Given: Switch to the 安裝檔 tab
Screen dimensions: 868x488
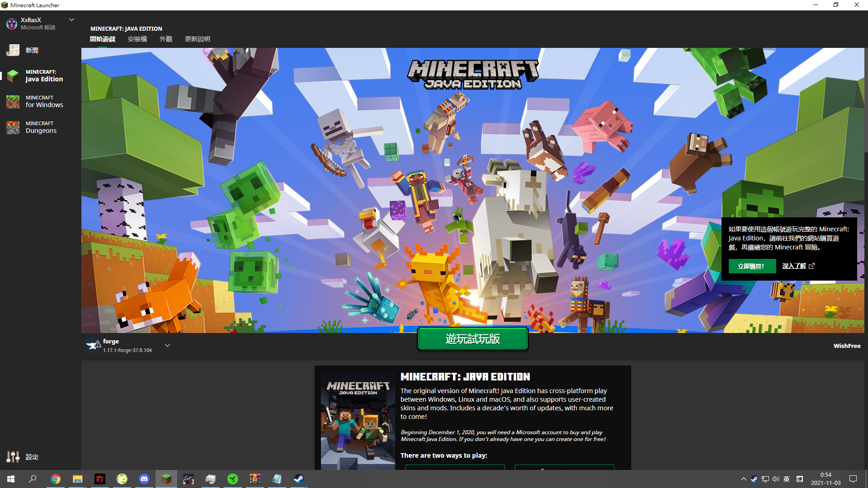Looking at the screenshot, I should 137,39.
